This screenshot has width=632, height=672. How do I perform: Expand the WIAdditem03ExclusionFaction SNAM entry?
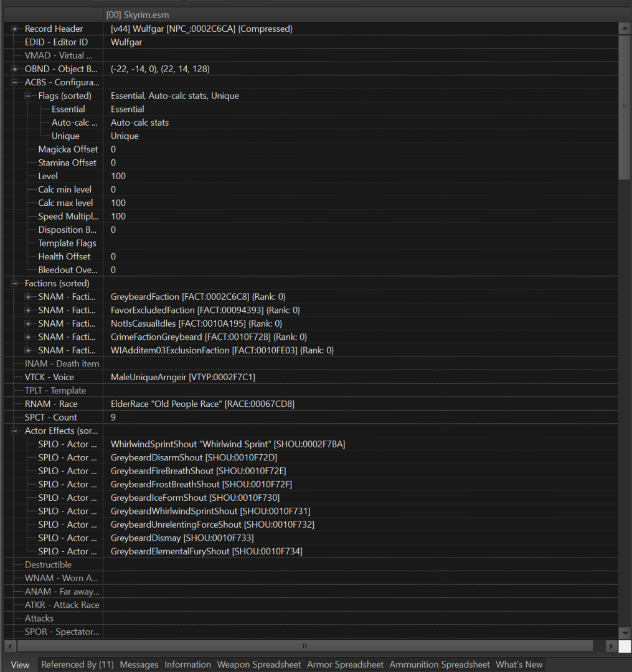[28, 350]
